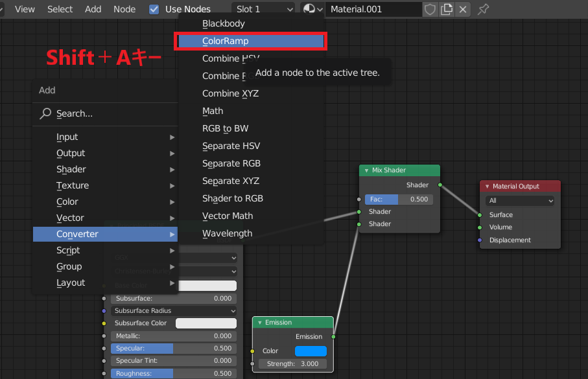Click the Metallic value field
This screenshot has width=588, height=379.
[174, 336]
